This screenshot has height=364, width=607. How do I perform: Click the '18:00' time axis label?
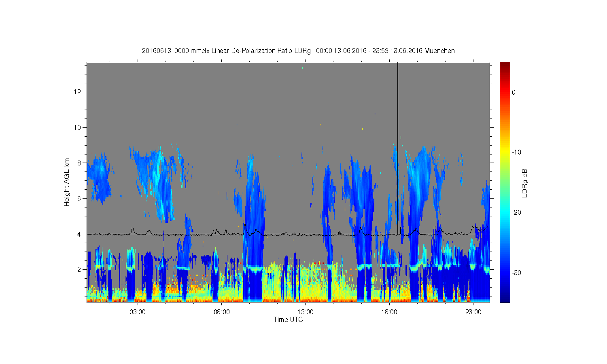pyautogui.click(x=389, y=312)
